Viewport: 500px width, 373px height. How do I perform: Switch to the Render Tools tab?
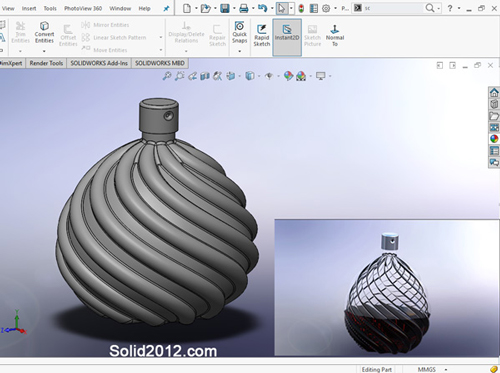pos(46,63)
